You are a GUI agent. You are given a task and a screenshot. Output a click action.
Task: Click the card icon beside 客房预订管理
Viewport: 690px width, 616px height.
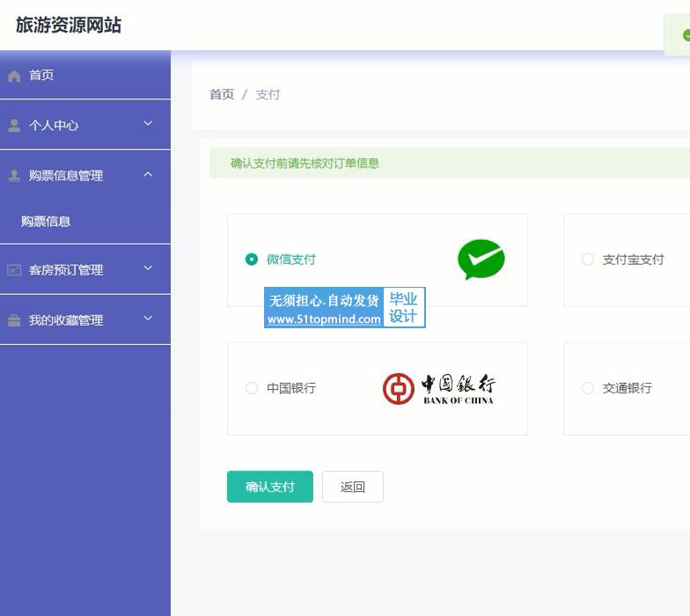pyautogui.click(x=14, y=269)
